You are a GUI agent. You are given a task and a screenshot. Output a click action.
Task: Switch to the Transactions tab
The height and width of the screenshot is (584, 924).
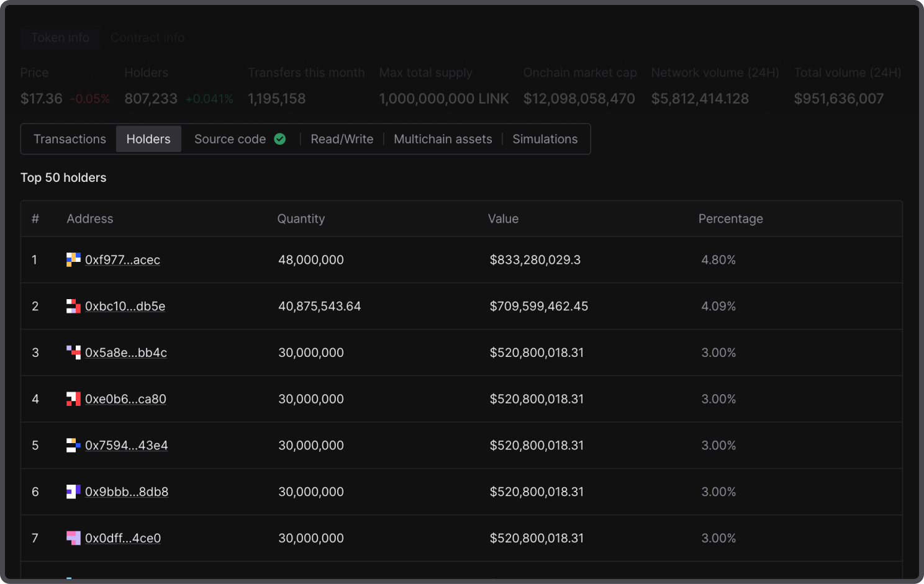pyautogui.click(x=70, y=139)
